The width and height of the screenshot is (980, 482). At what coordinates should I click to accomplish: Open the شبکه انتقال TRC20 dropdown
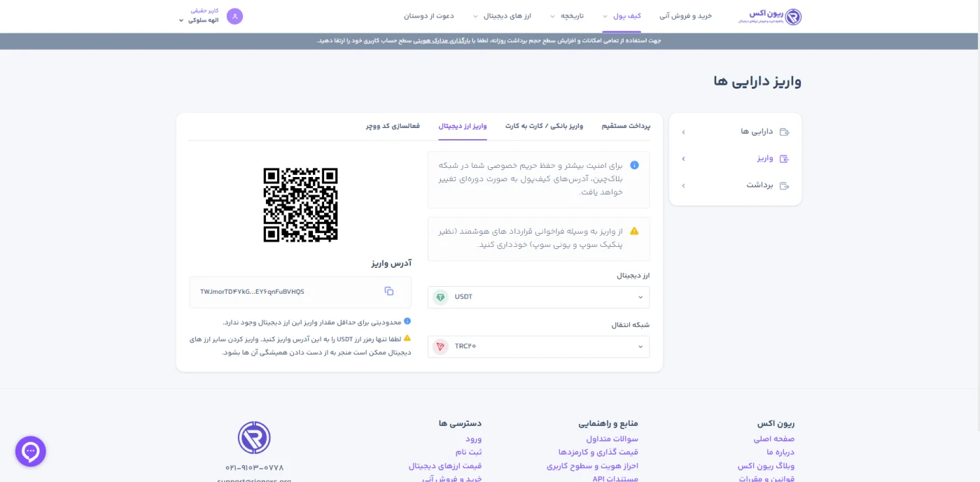[x=538, y=346]
